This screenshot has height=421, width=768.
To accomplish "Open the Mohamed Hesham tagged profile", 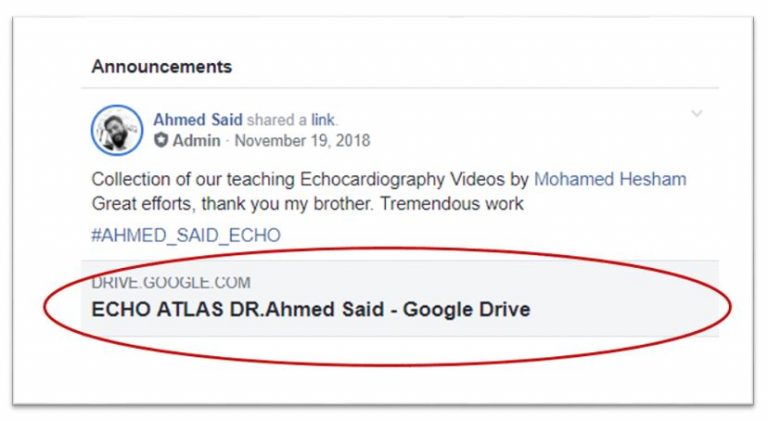I will (610, 179).
